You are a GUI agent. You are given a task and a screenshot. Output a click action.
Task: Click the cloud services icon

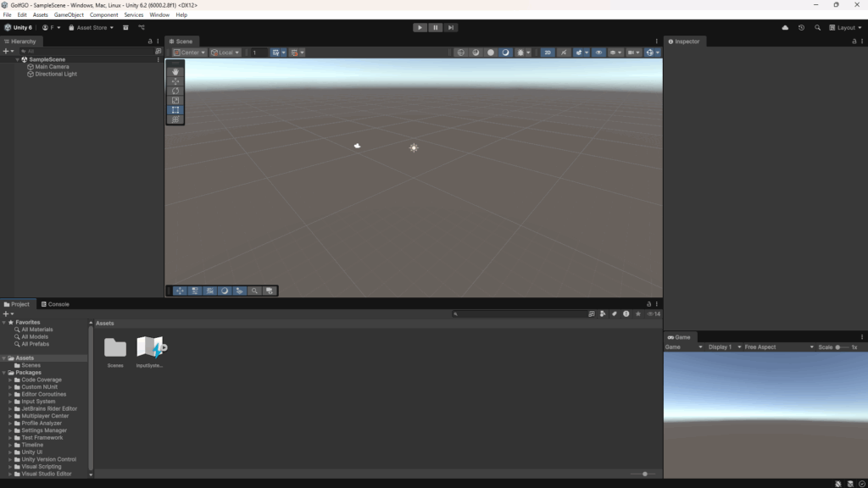(785, 27)
